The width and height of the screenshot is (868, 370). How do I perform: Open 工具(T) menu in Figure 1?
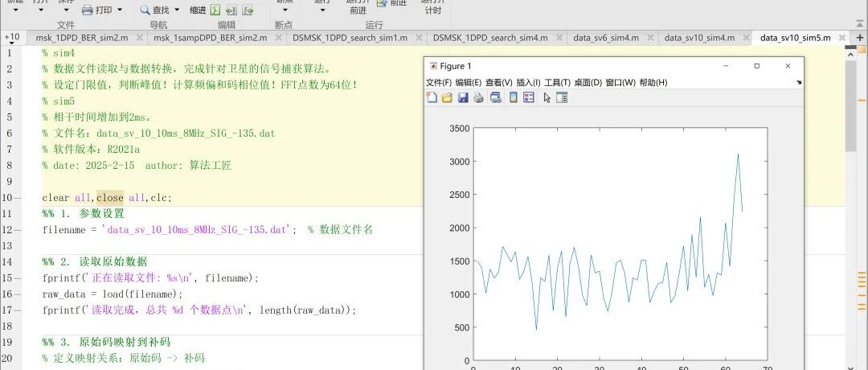[x=558, y=83]
